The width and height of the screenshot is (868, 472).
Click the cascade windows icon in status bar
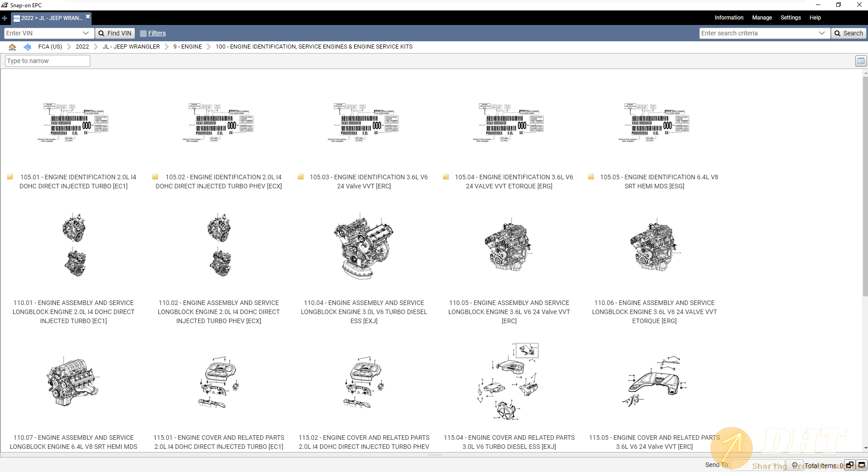coord(849,465)
